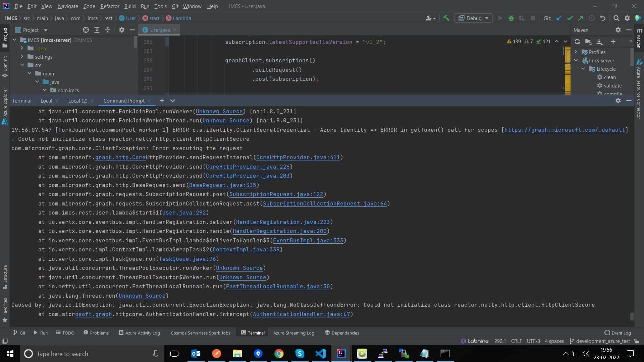
Task: Reload all Maven projects icon
Action: point(577,42)
